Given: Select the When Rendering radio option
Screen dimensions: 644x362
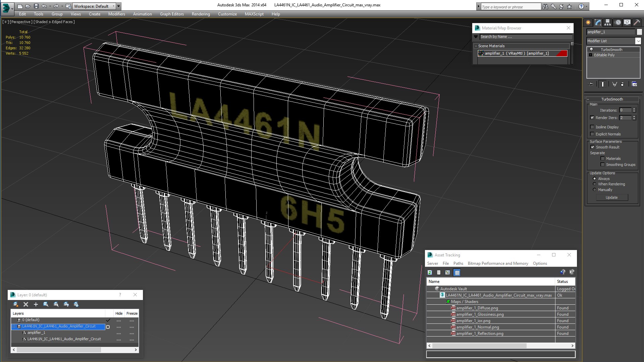Looking at the screenshot, I should pos(595,184).
